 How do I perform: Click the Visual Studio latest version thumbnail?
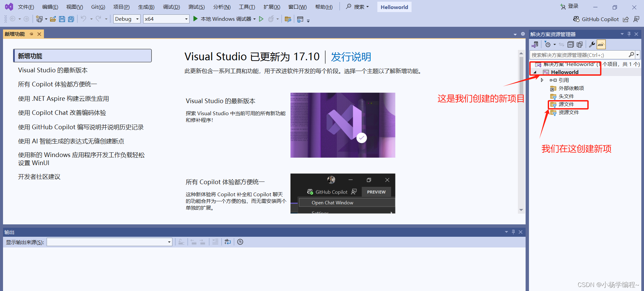(343, 125)
